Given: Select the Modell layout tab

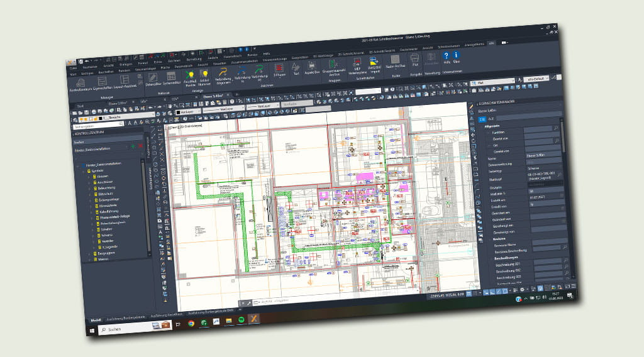Looking at the screenshot, I should (97, 319).
